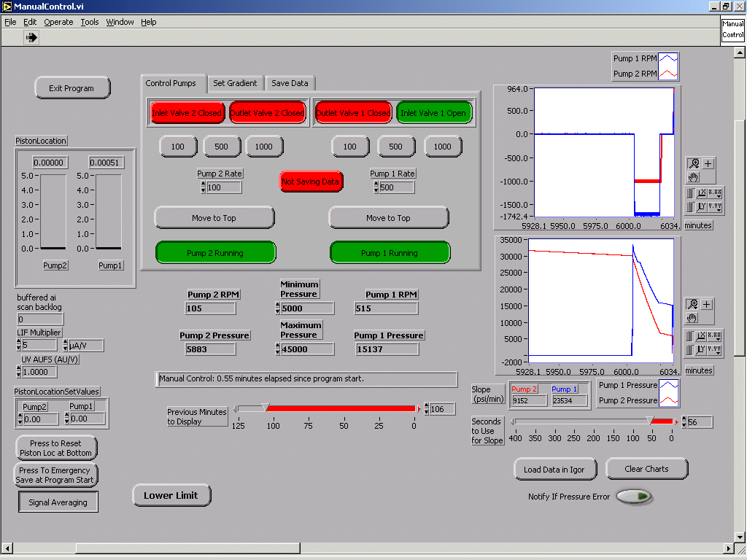Toggle the Signal Averaging button
The width and height of the screenshot is (747, 560).
tap(58, 502)
